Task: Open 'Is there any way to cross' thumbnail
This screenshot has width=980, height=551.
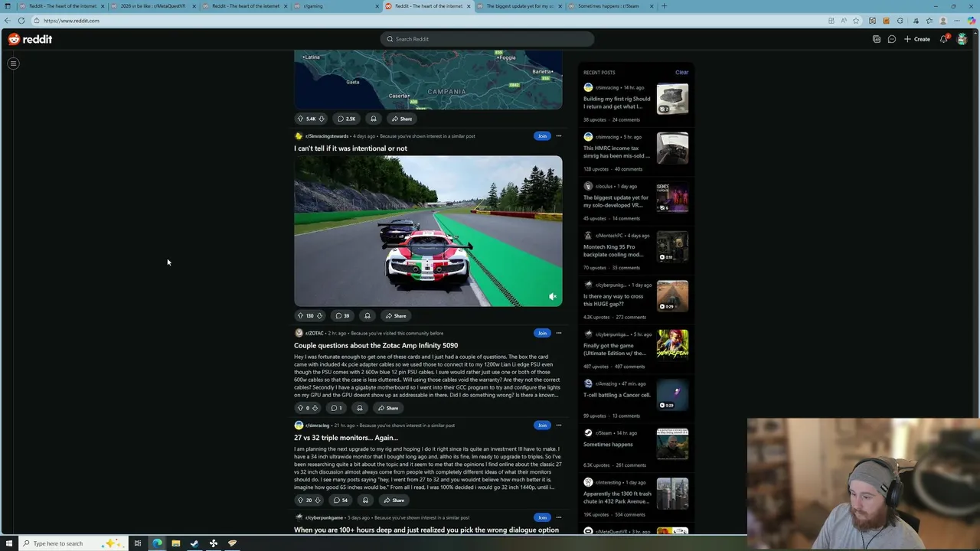Action: click(x=672, y=295)
